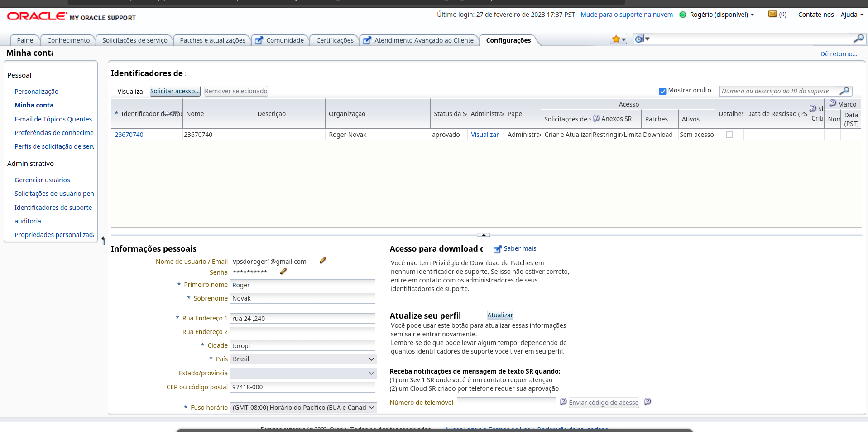868x432 pixels.
Task: Click the Rua Endereço 2 field
Action: [303, 332]
